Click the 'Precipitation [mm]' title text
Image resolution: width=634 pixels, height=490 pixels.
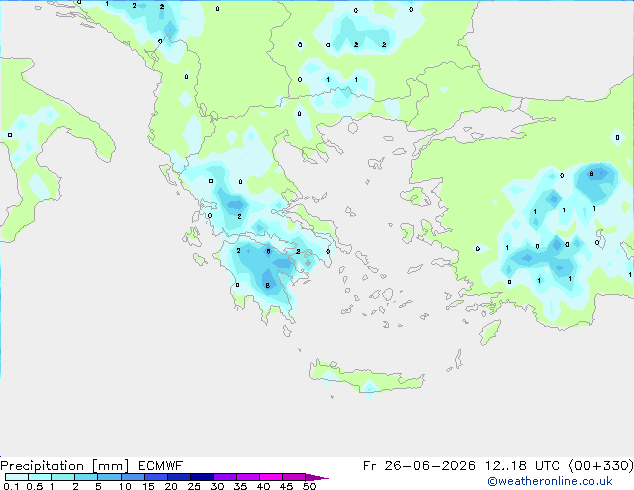click(x=64, y=466)
